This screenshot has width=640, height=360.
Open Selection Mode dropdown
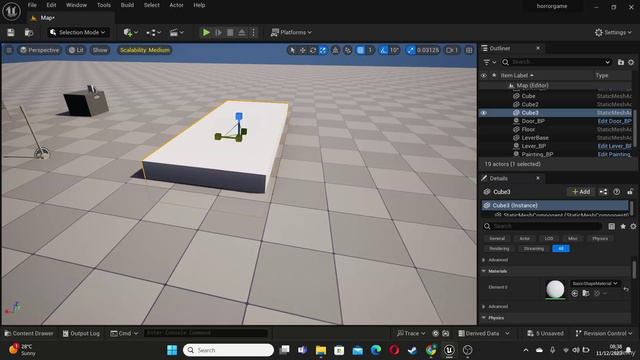click(78, 32)
